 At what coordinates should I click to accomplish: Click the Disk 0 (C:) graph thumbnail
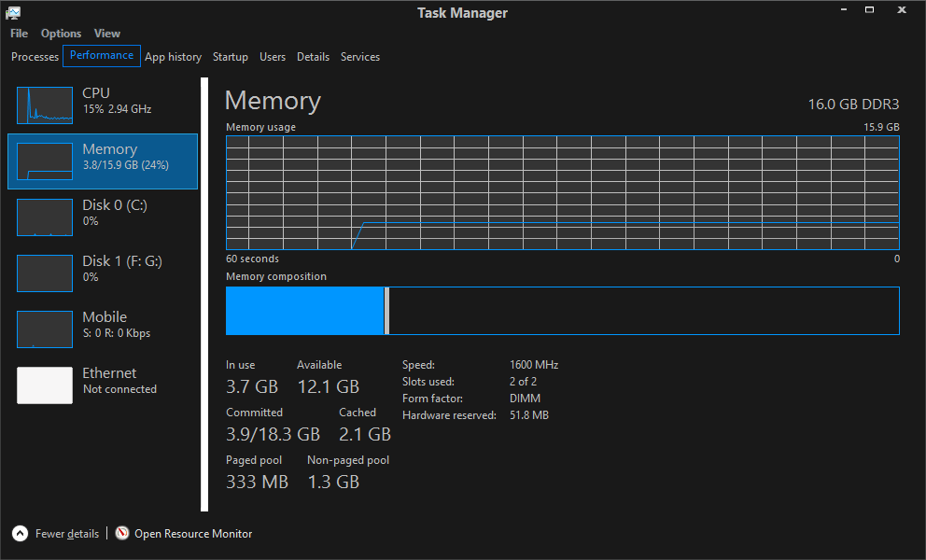(x=45, y=217)
